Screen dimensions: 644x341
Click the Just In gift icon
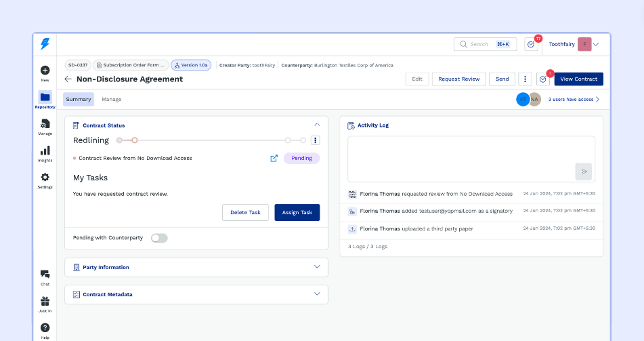click(45, 301)
